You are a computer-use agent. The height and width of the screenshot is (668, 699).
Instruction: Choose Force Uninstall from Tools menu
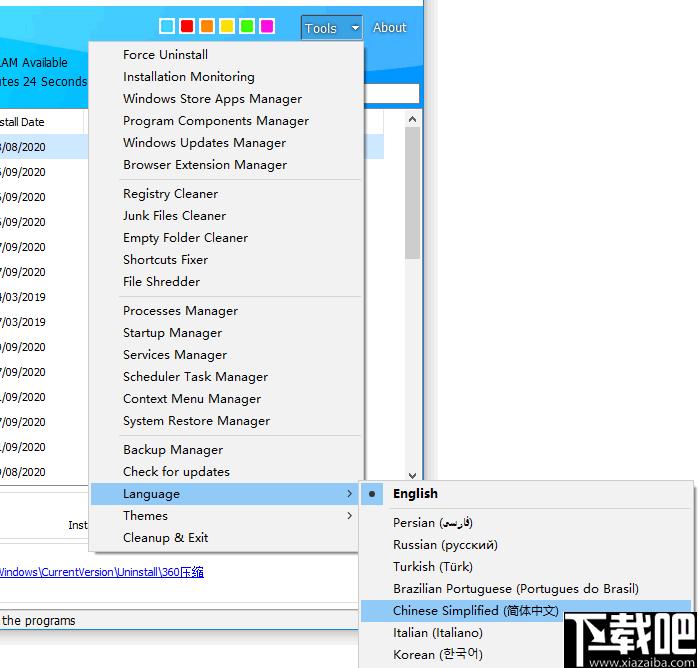[226, 54]
